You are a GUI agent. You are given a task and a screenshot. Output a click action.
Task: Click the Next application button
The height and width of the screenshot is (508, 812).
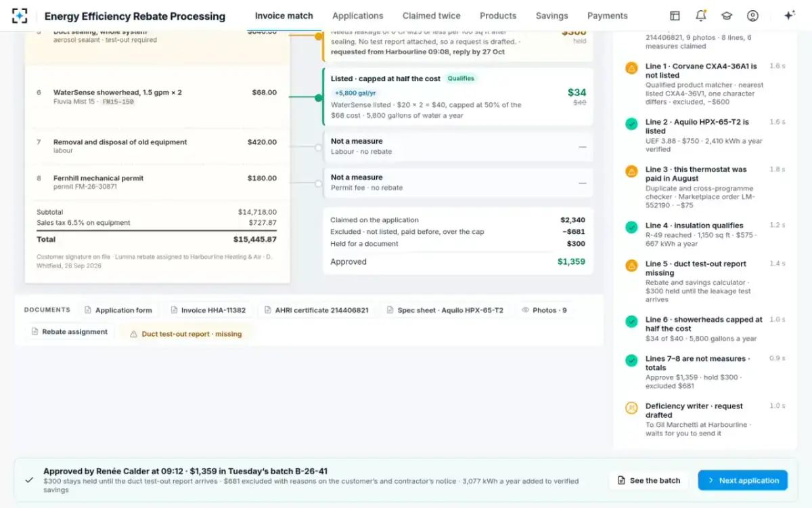pos(742,480)
